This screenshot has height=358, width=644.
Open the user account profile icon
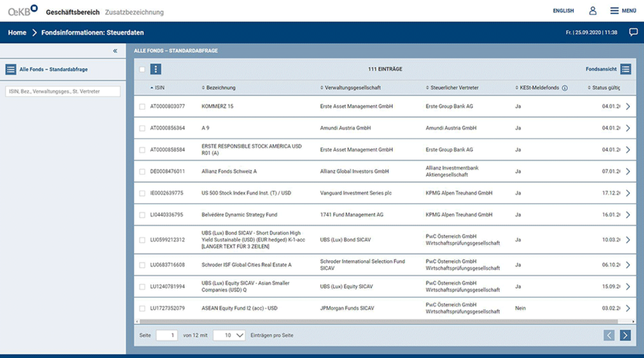click(x=593, y=11)
